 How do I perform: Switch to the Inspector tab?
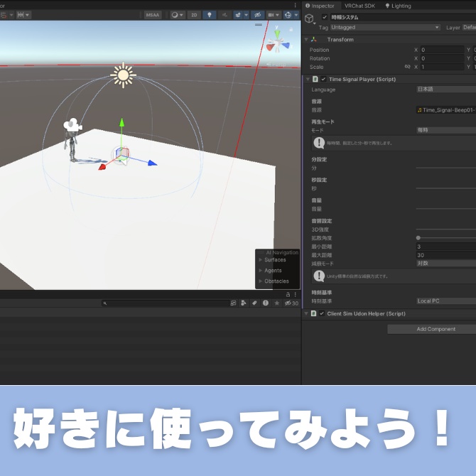point(320,6)
